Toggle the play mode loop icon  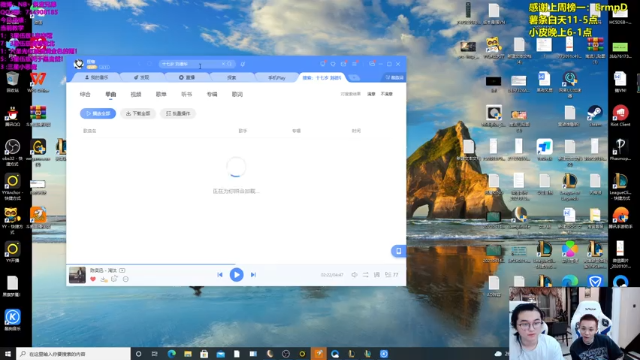click(366, 275)
